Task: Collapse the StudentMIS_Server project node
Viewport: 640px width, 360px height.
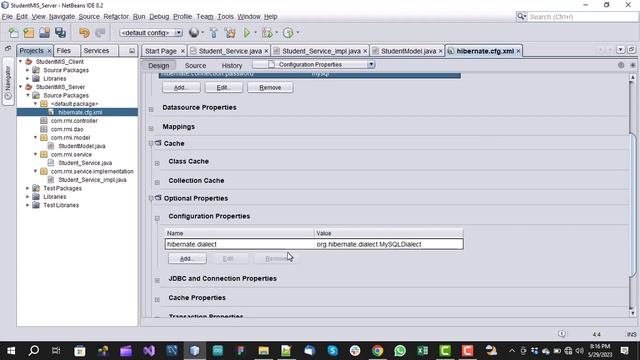Action: tap(21, 87)
